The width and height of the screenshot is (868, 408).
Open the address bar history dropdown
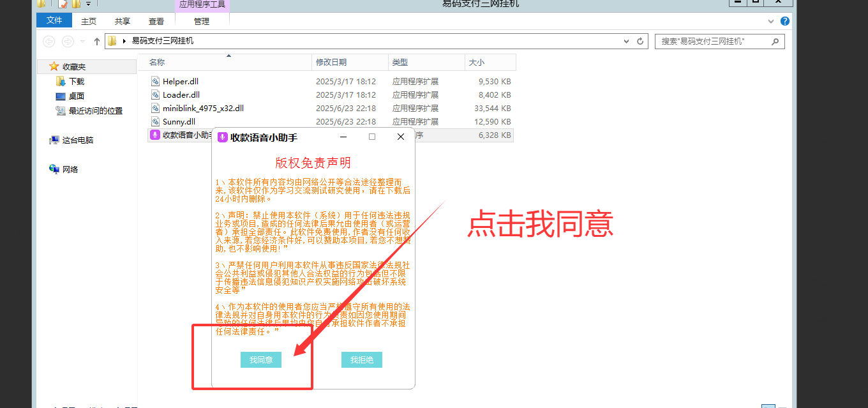pos(626,41)
